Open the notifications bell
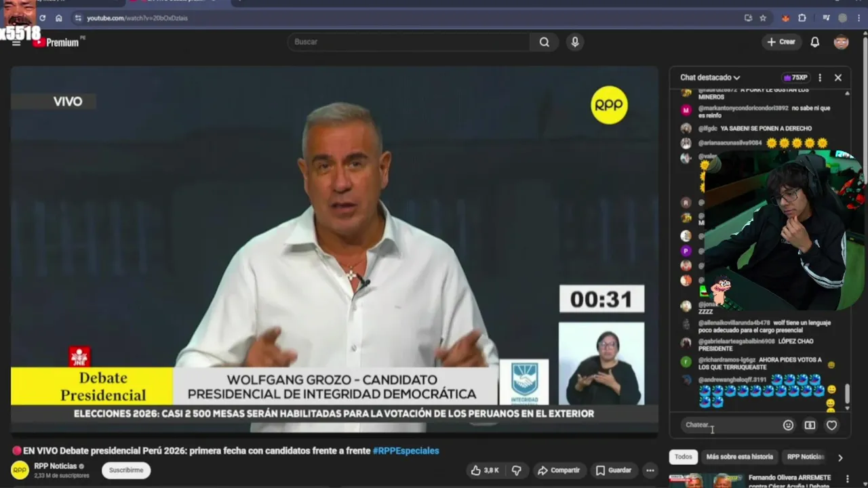868x488 pixels. [815, 42]
